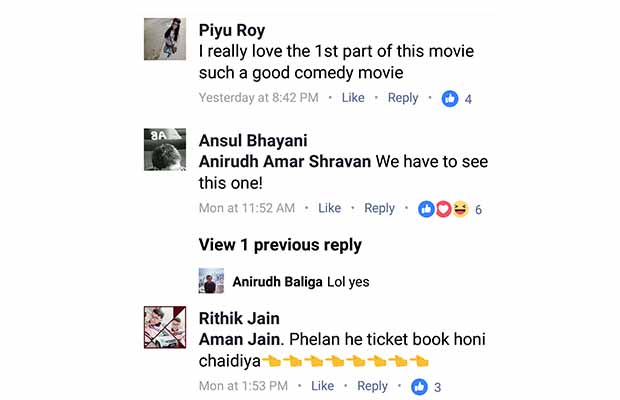Like Piyu Roy's comment
Image resolution: width=620 pixels, height=400 pixels.
[353, 98]
